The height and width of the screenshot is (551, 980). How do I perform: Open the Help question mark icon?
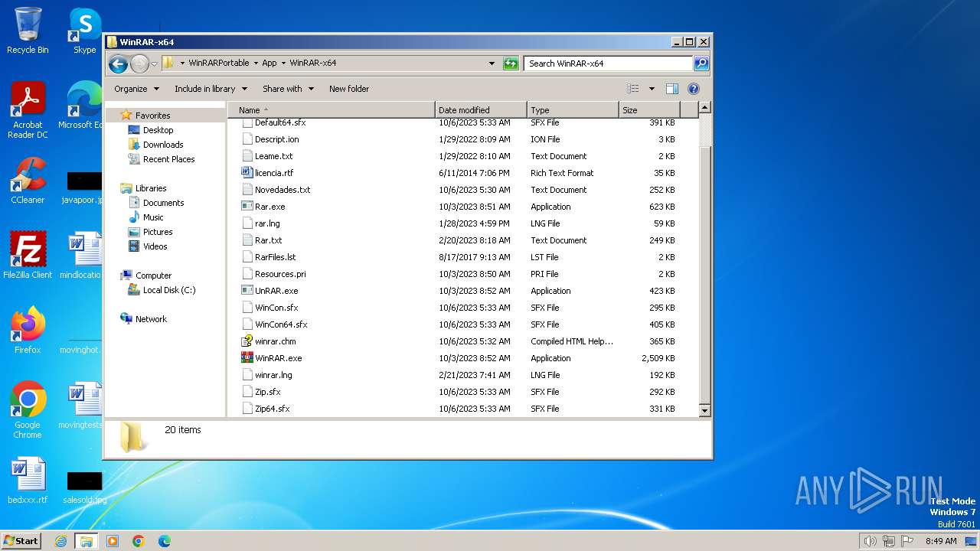(x=694, y=89)
